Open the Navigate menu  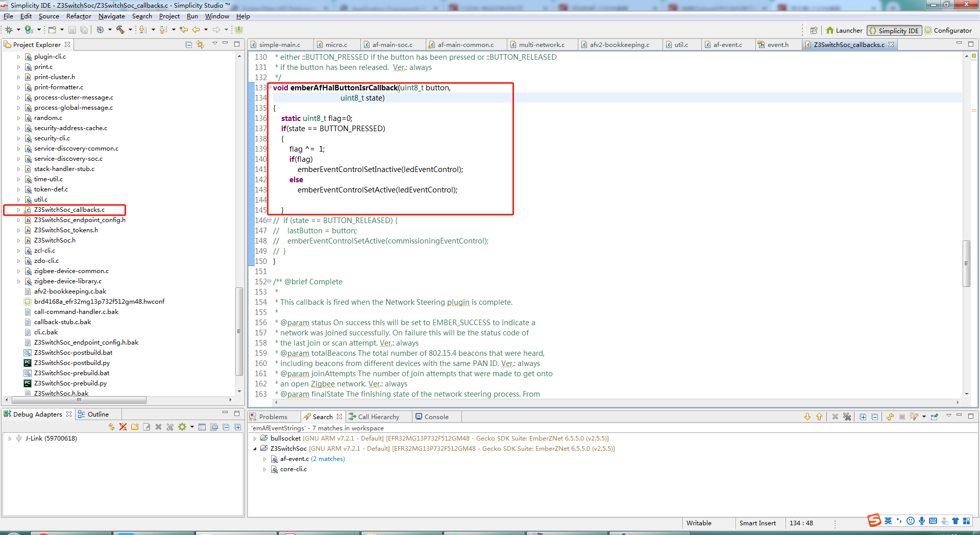pyautogui.click(x=112, y=16)
